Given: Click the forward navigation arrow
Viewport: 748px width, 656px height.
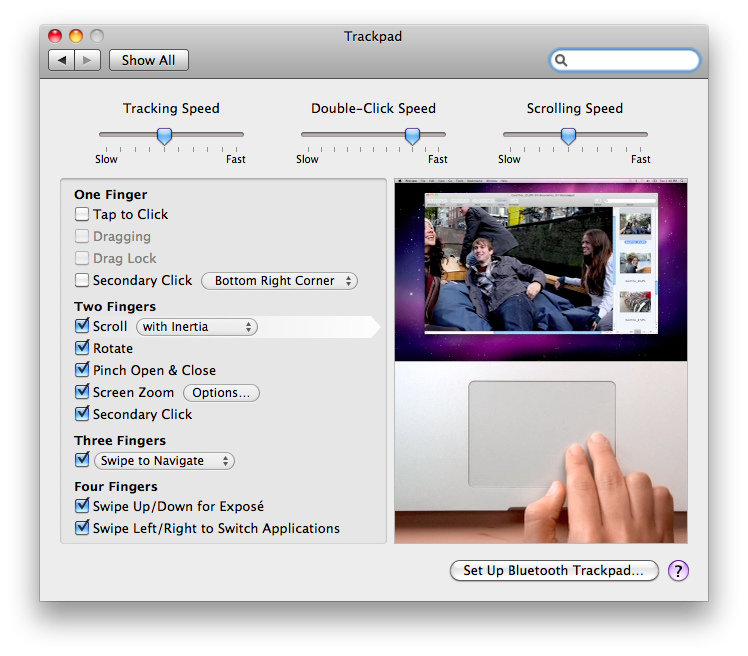Looking at the screenshot, I should 87,60.
